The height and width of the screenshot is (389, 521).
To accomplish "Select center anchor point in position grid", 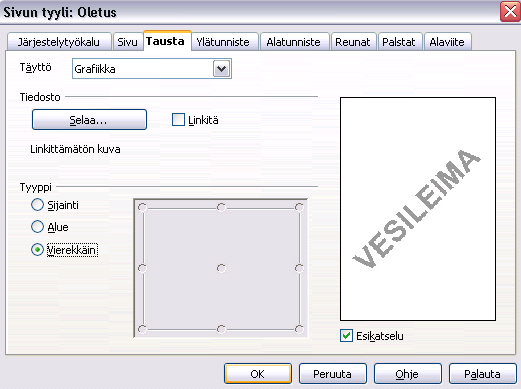I will pos(221,268).
